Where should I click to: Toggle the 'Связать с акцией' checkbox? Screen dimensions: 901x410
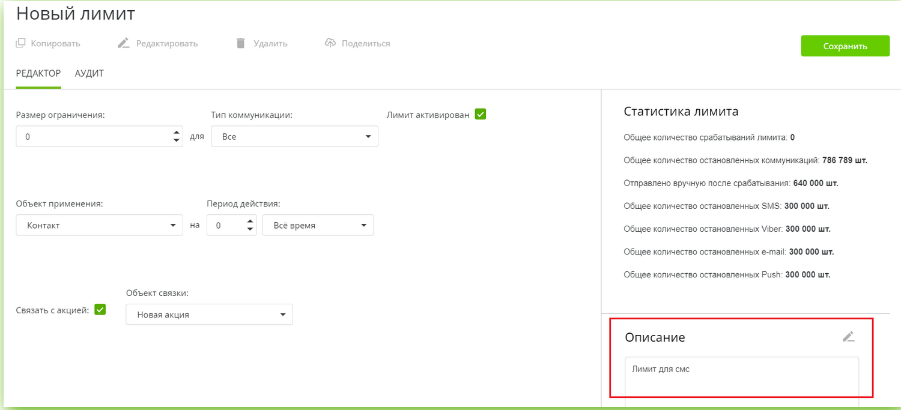(x=100, y=309)
